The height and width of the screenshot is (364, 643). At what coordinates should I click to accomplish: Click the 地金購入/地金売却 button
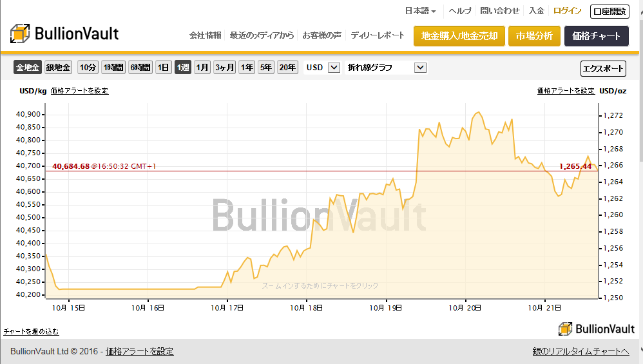[x=459, y=36]
